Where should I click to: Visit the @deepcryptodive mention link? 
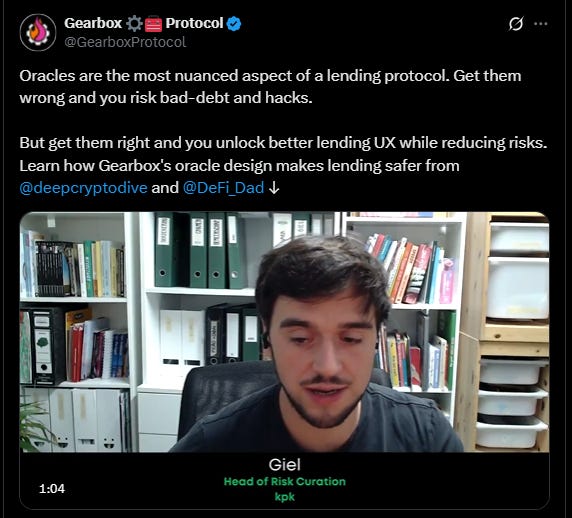click(x=84, y=188)
